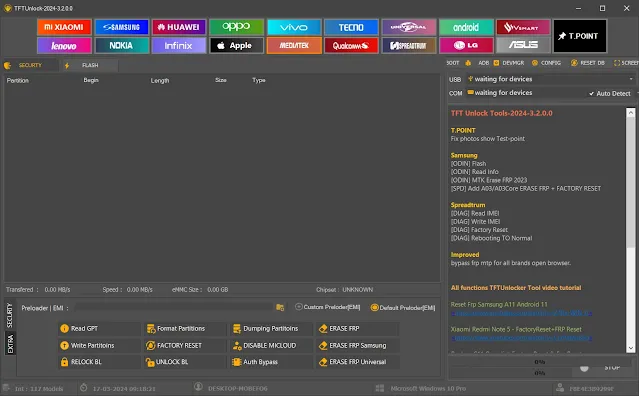Open the Infinix brand module

(x=179, y=46)
